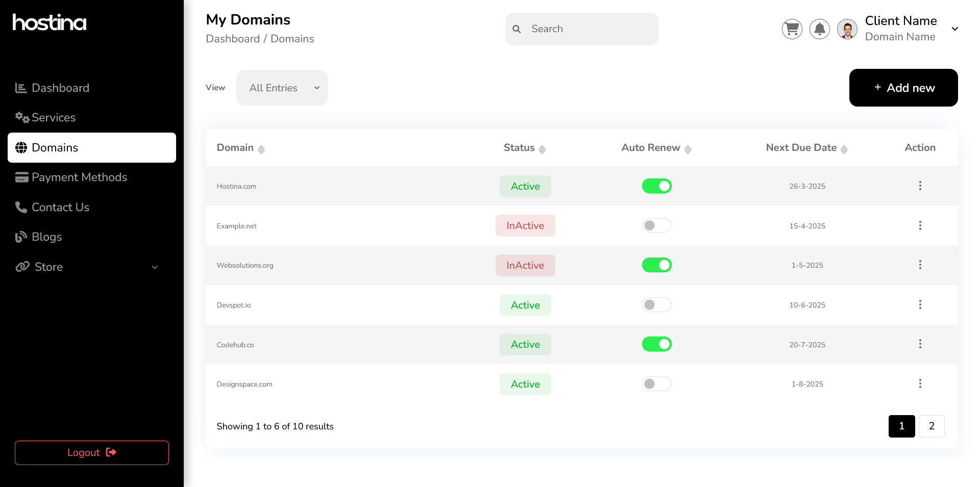Turn off auto renew for Codehub.co
The width and height of the screenshot is (980, 487).
click(656, 344)
